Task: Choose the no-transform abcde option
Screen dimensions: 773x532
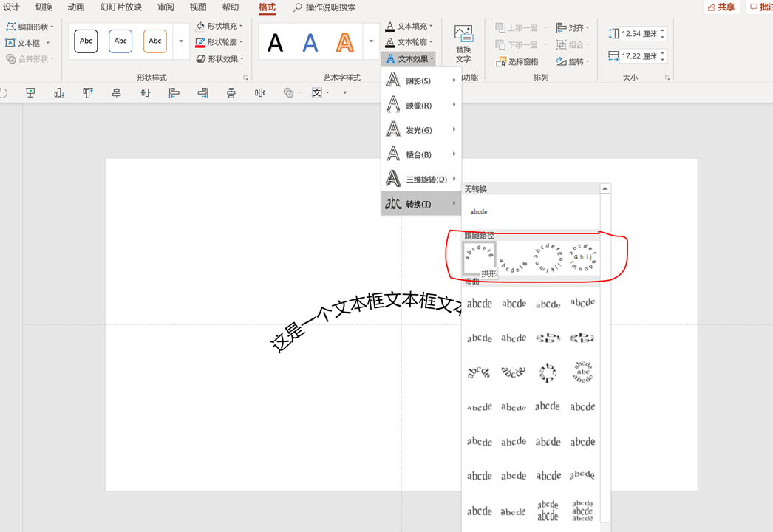Action: click(479, 211)
